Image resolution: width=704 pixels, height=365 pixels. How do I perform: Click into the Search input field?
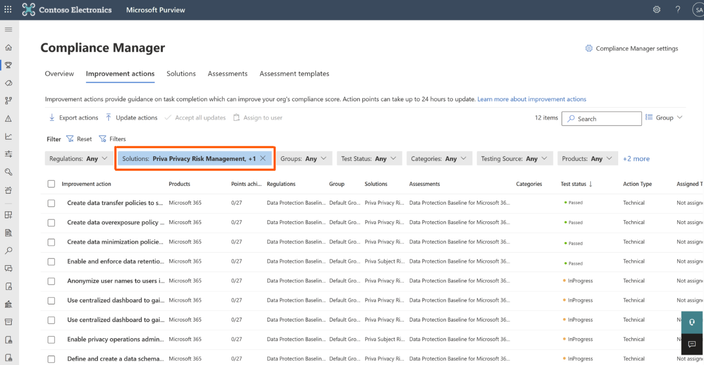coord(601,119)
